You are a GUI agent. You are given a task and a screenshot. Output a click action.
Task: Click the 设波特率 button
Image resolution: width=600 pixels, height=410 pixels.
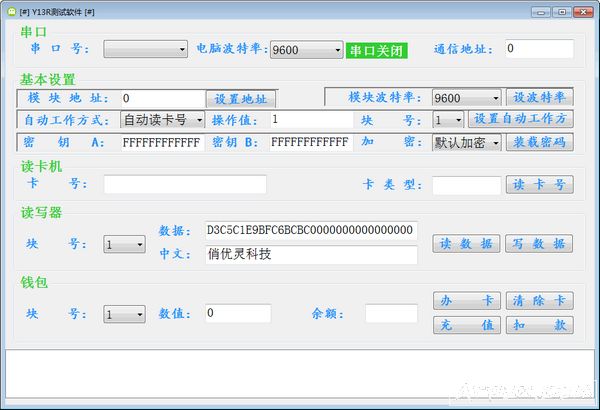[540, 97]
